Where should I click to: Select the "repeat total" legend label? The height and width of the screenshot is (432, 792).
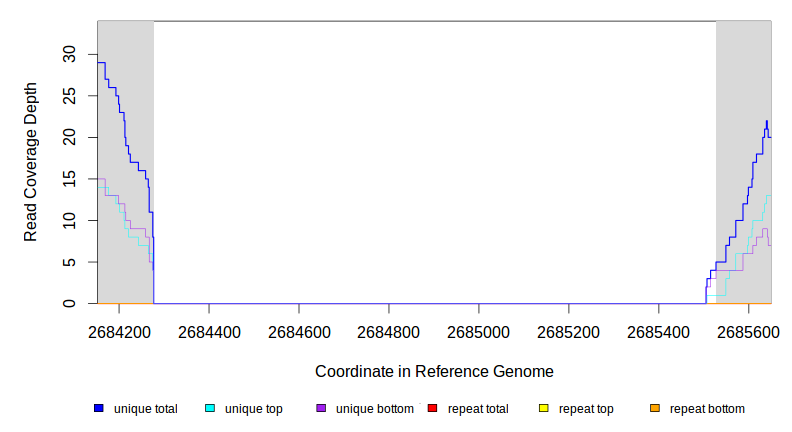(478, 409)
